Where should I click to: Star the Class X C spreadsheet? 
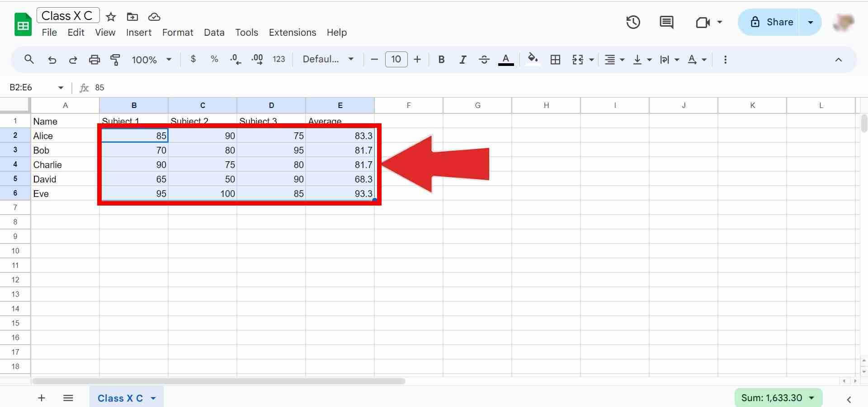(111, 17)
